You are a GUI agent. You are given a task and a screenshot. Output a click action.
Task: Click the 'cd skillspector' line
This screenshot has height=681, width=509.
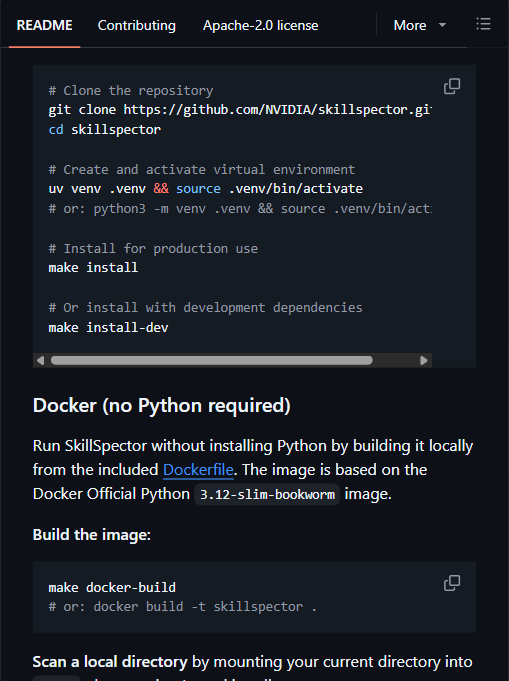tap(105, 129)
